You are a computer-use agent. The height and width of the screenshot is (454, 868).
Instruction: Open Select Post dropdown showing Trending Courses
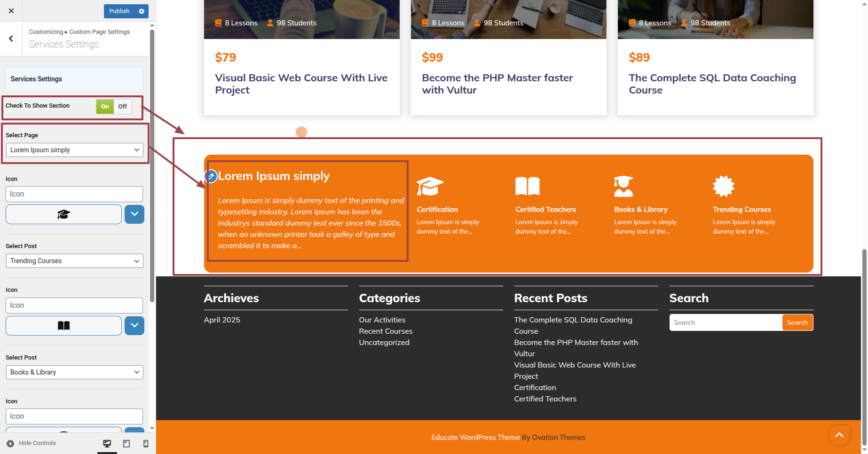click(x=75, y=261)
